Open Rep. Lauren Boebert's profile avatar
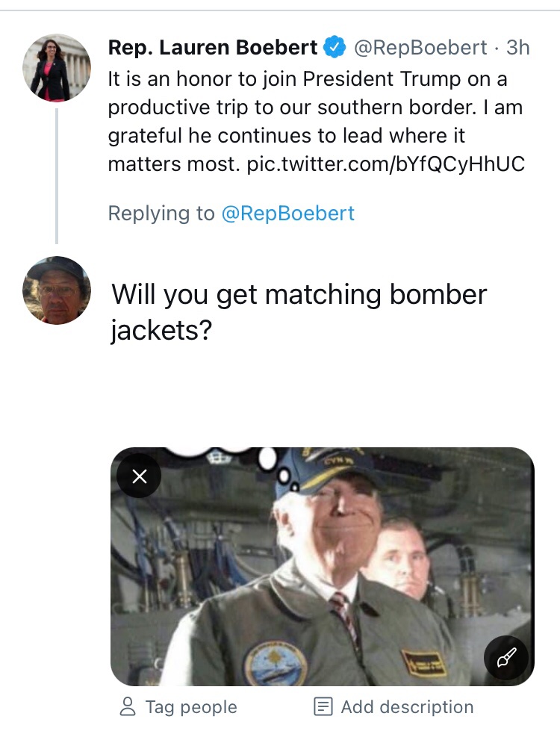This screenshot has height=734, width=560. 57,67
